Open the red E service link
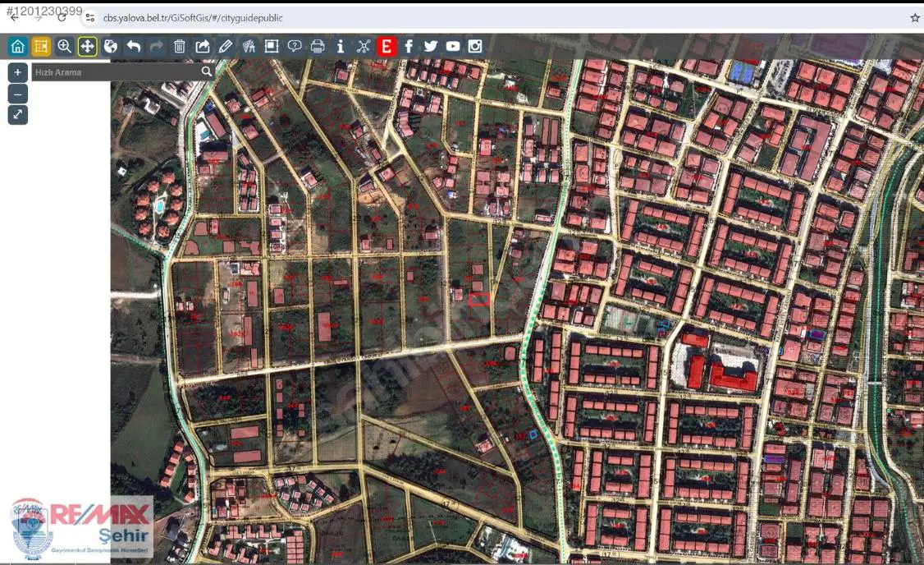 click(386, 46)
